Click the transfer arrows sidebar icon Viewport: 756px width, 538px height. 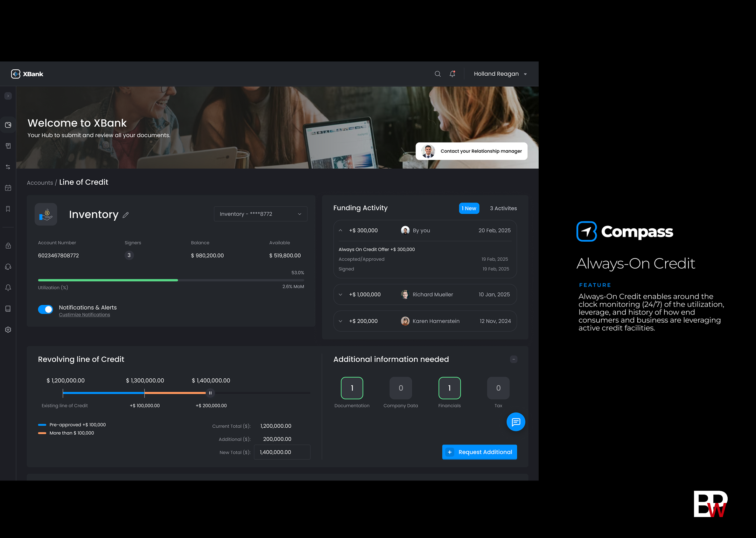8,167
